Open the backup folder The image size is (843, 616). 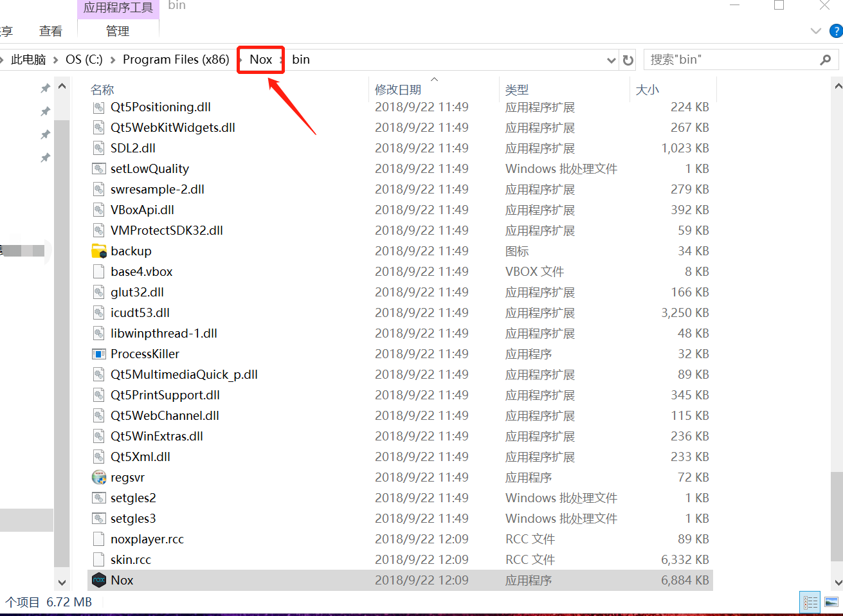[131, 251]
